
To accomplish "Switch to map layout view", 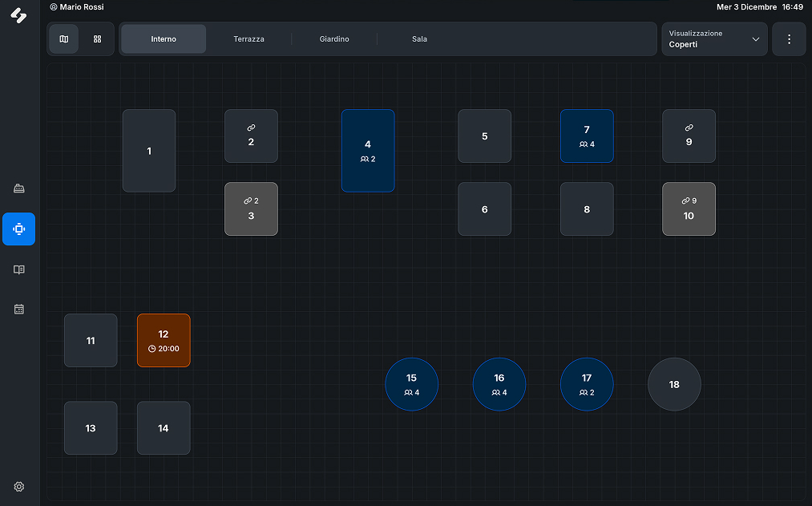I will [64, 39].
